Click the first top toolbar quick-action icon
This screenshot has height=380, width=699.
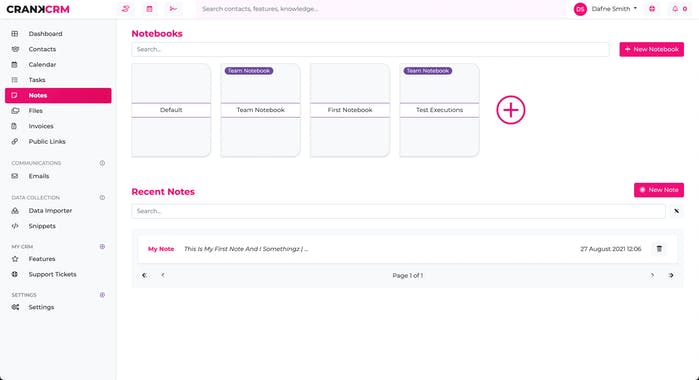click(126, 9)
